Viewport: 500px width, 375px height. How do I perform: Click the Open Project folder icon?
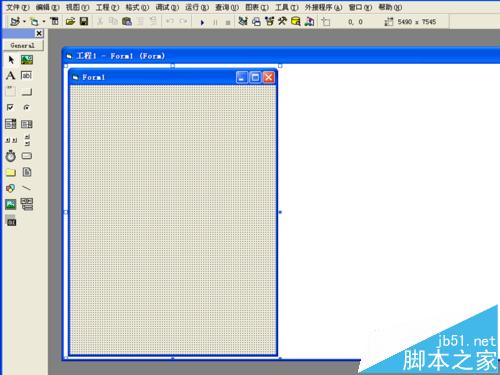click(x=70, y=22)
